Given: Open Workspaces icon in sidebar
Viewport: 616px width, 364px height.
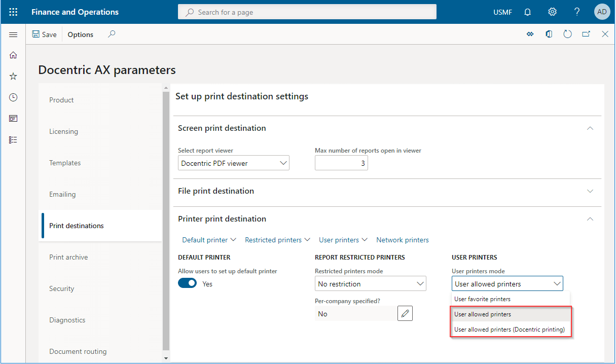Looking at the screenshot, I should 13,119.
